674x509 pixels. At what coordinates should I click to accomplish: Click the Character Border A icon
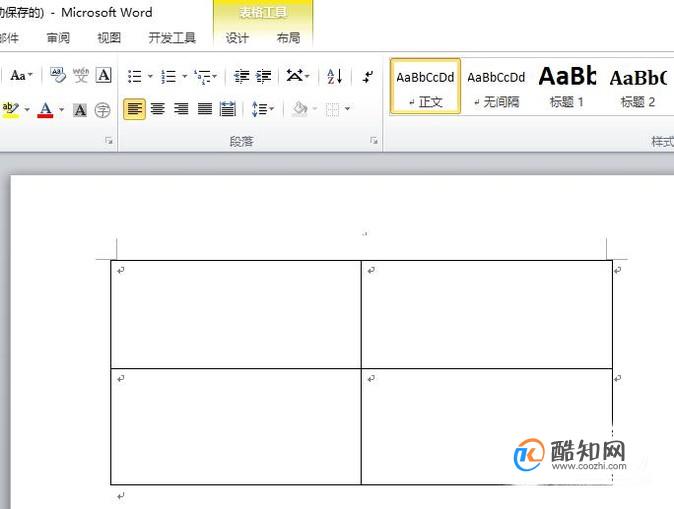(x=104, y=75)
